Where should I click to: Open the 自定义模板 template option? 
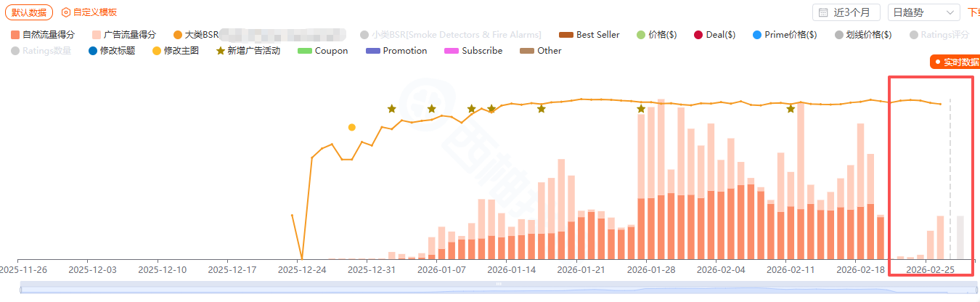[94, 12]
